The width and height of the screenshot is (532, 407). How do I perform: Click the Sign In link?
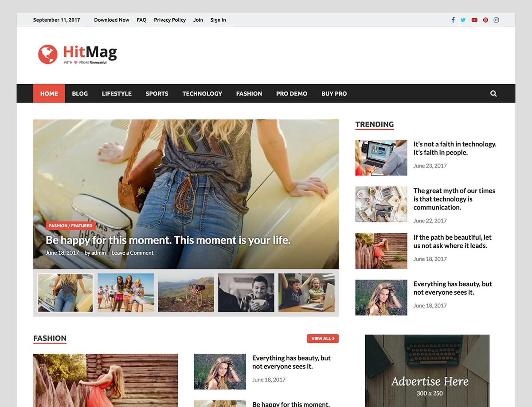pos(218,20)
